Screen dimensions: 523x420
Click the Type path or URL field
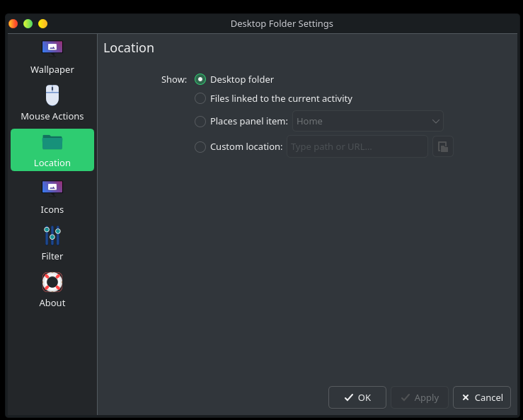pos(357,147)
